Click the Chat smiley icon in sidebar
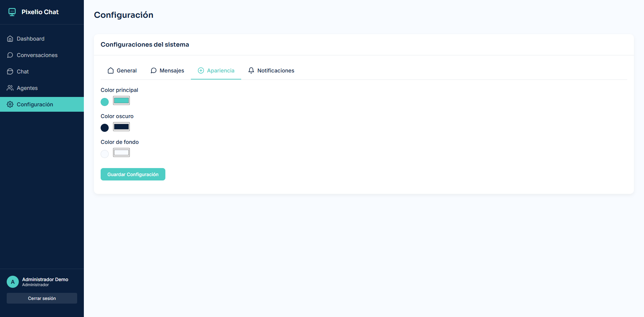Viewport: 644px width, 317px height. click(10, 71)
